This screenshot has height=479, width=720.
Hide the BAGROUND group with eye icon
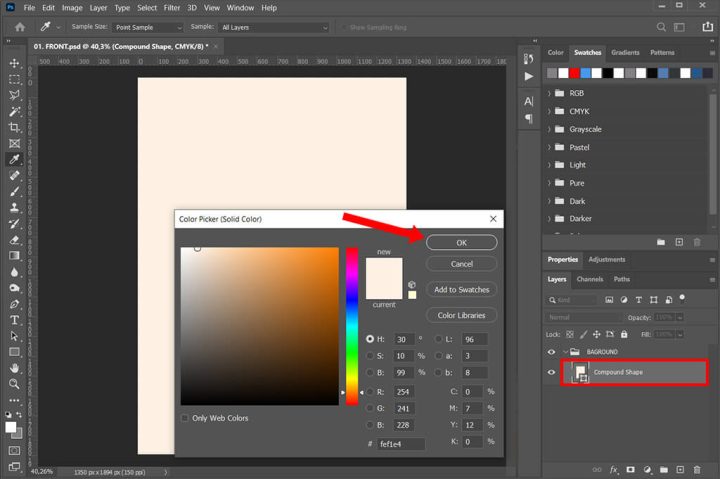click(x=551, y=352)
